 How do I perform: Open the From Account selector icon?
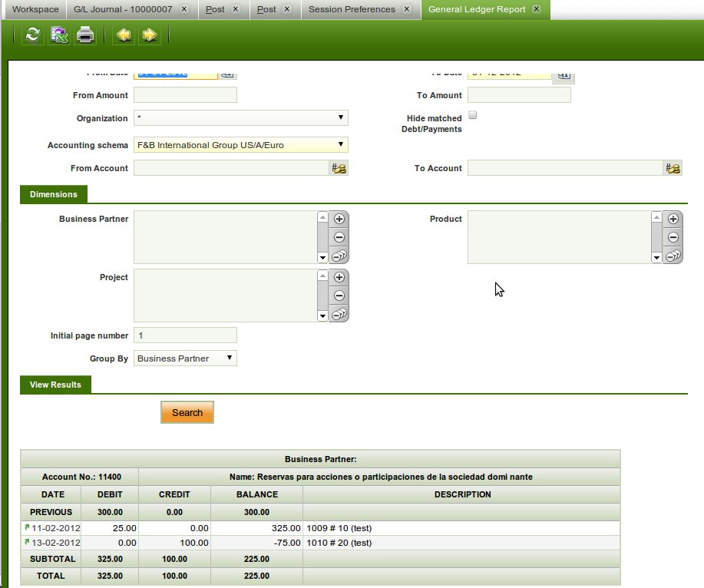click(339, 168)
